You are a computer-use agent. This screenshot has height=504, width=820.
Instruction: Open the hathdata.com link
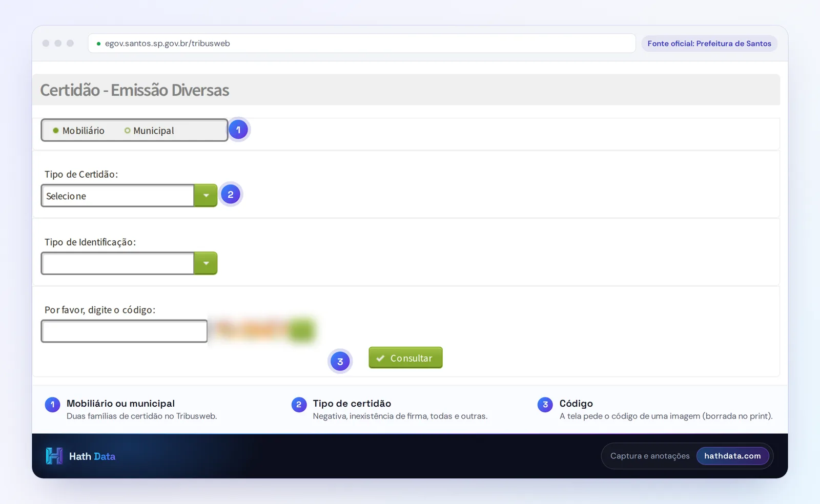[x=732, y=456]
